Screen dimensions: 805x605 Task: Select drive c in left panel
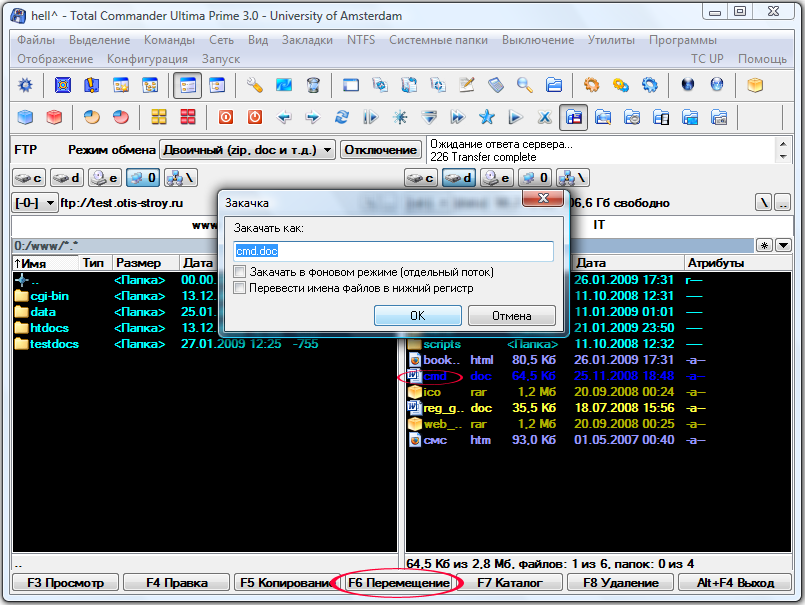click(x=29, y=178)
